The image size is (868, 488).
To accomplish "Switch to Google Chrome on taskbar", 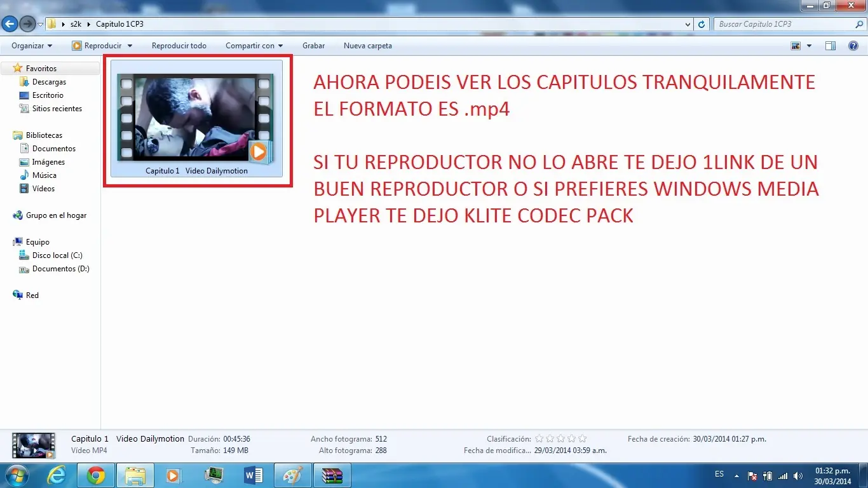I will [x=96, y=475].
